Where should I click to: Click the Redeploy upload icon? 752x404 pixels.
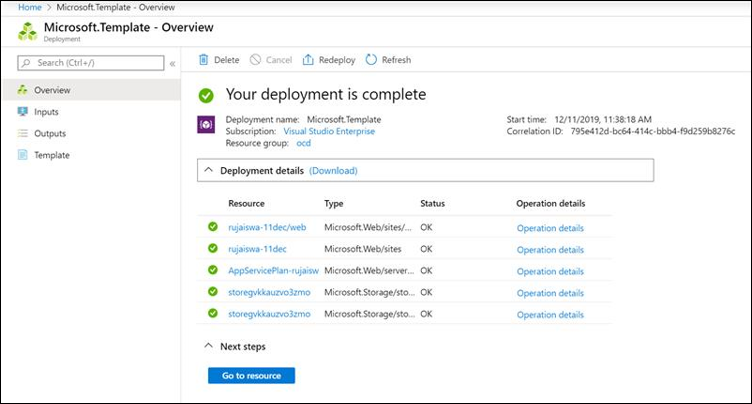pos(308,60)
